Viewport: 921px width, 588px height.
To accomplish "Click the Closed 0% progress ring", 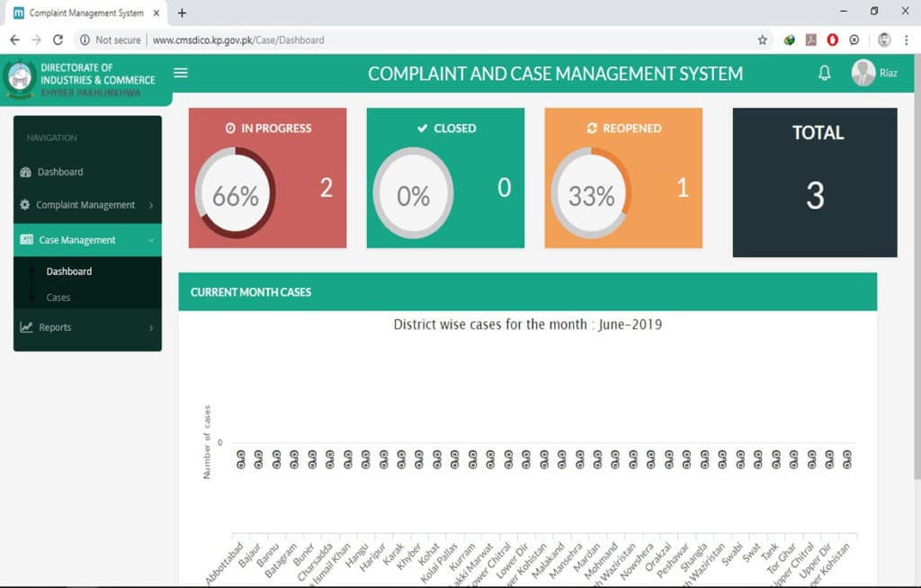I will (413, 193).
